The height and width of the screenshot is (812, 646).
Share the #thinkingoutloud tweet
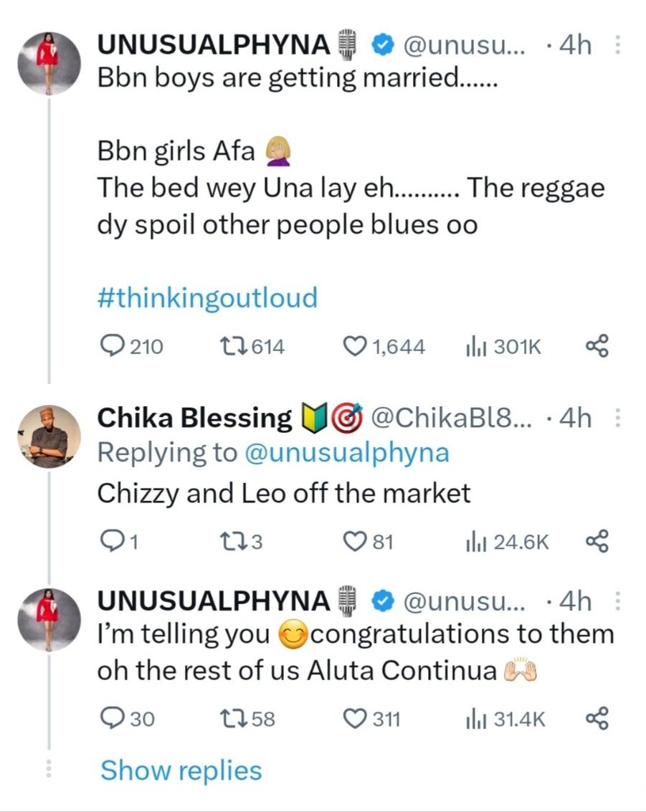pos(597,347)
